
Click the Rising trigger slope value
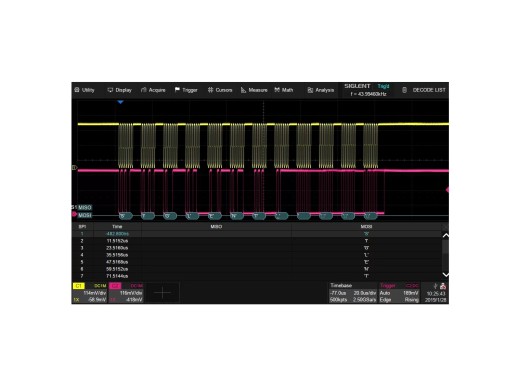(x=412, y=300)
